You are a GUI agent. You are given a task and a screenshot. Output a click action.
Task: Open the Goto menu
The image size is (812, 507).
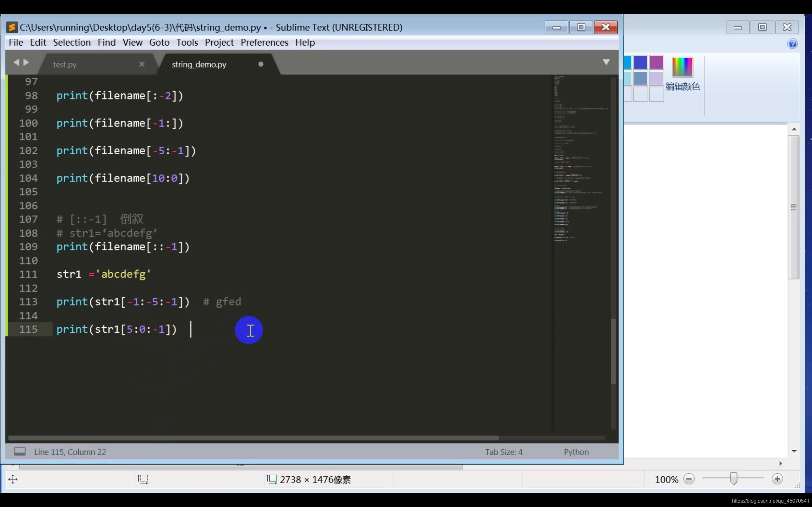(x=159, y=42)
